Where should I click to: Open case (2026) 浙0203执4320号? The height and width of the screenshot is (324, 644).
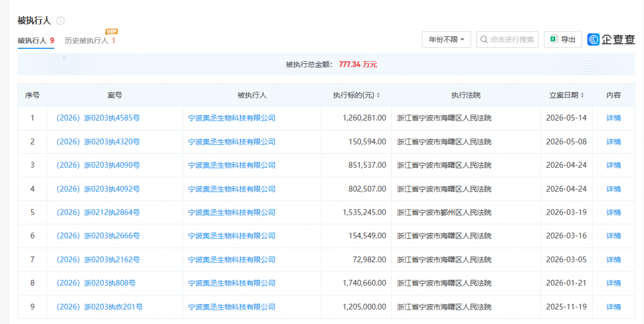pyautogui.click(x=98, y=142)
